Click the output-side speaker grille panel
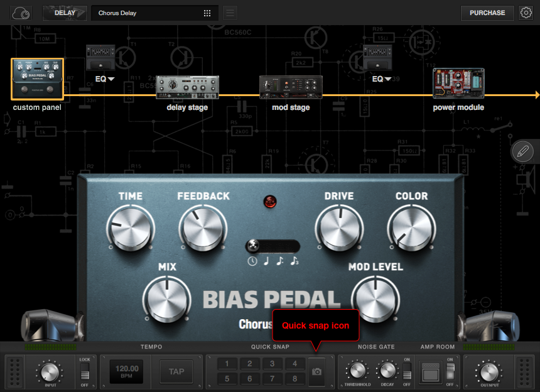 pos(524,372)
